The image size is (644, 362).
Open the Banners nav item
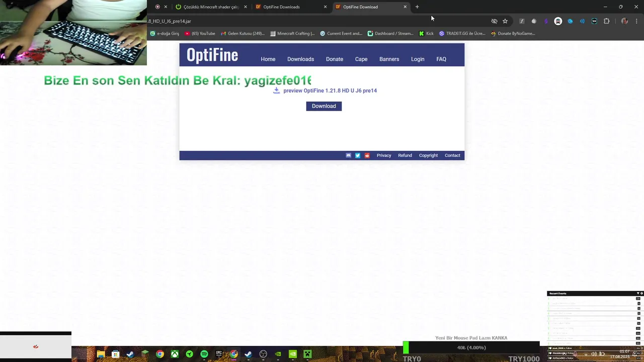tap(389, 59)
